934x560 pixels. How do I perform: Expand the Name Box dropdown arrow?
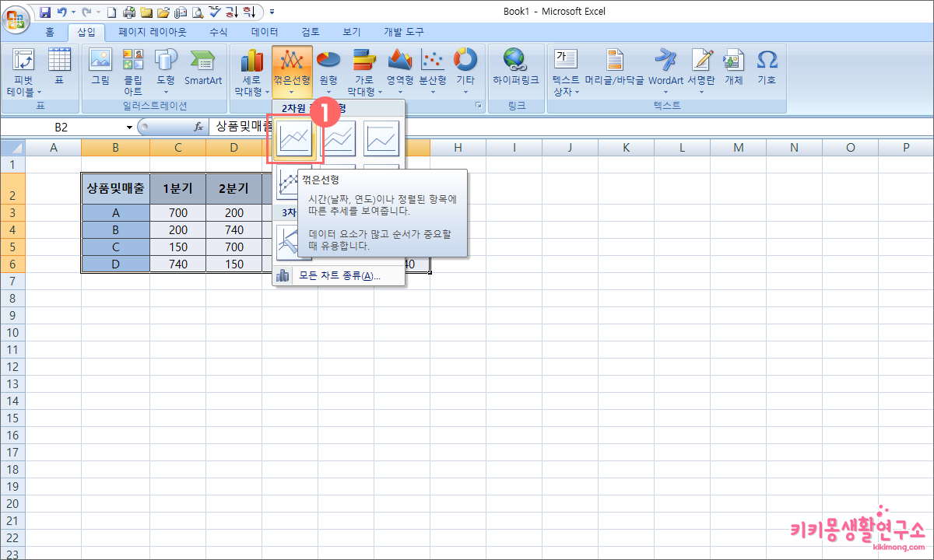(x=129, y=127)
